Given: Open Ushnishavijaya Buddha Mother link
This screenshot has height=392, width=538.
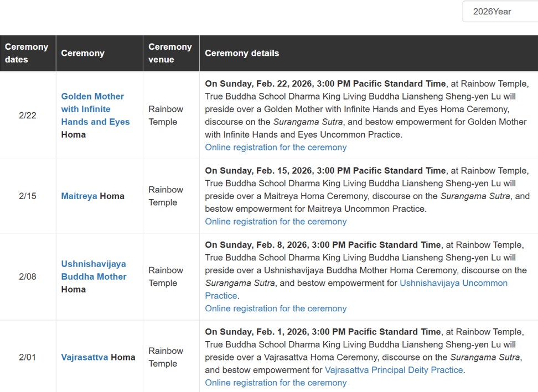Looking at the screenshot, I should pyautogui.click(x=94, y=270).
